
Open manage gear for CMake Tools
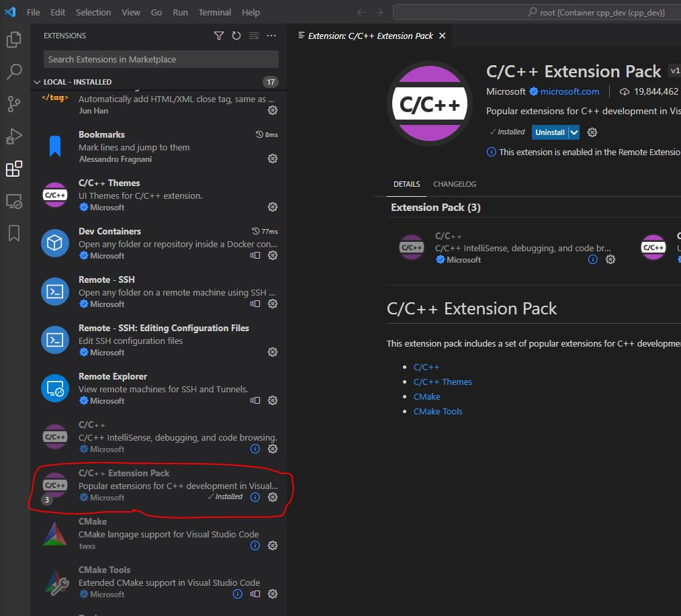(273, 594)
